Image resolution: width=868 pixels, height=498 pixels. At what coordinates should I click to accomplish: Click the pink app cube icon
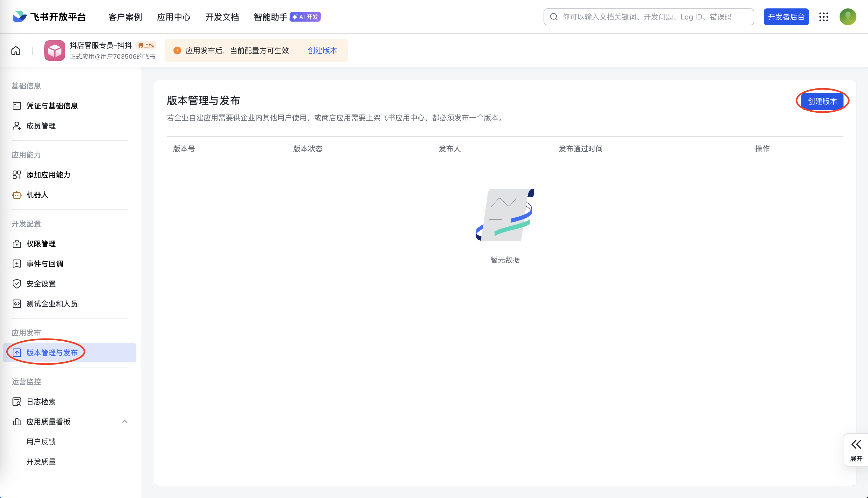tap(55, 51)
